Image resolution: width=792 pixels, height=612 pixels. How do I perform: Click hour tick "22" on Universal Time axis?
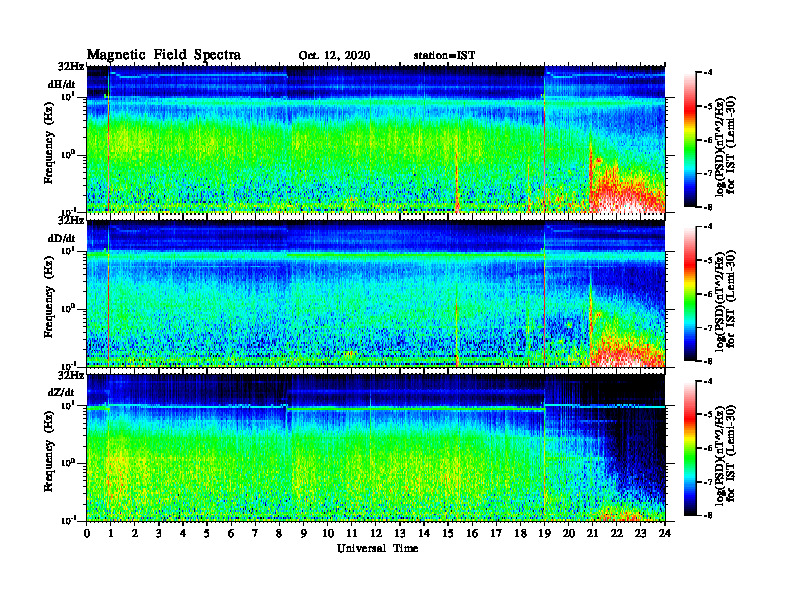tap(617, 533)
